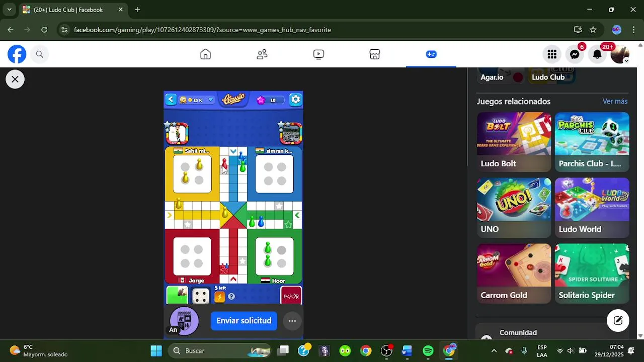
Task: Expand the 13K coins dropdown
Action: (211, 100)
